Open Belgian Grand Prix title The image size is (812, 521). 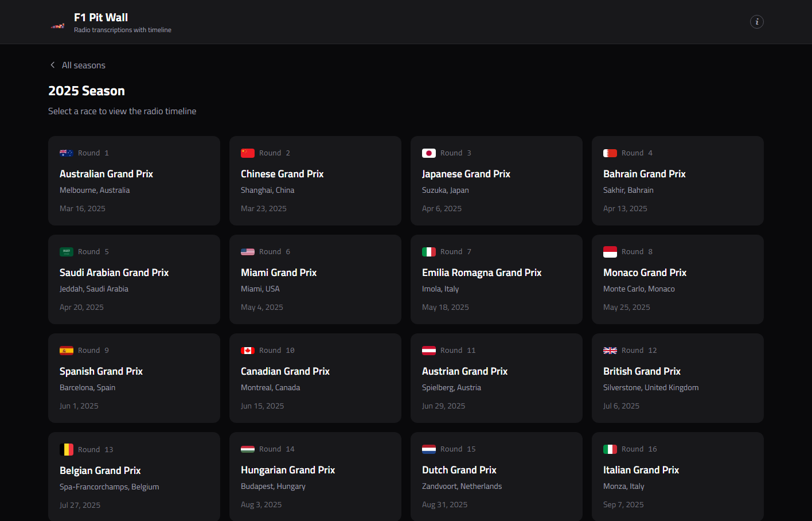[x=100, y=471]
